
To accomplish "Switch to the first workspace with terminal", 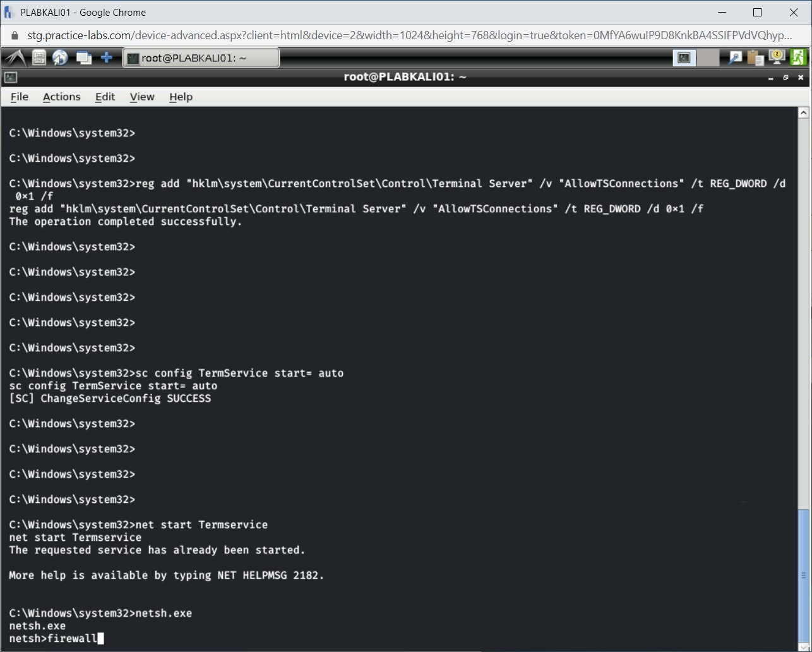I will (684, 58).
